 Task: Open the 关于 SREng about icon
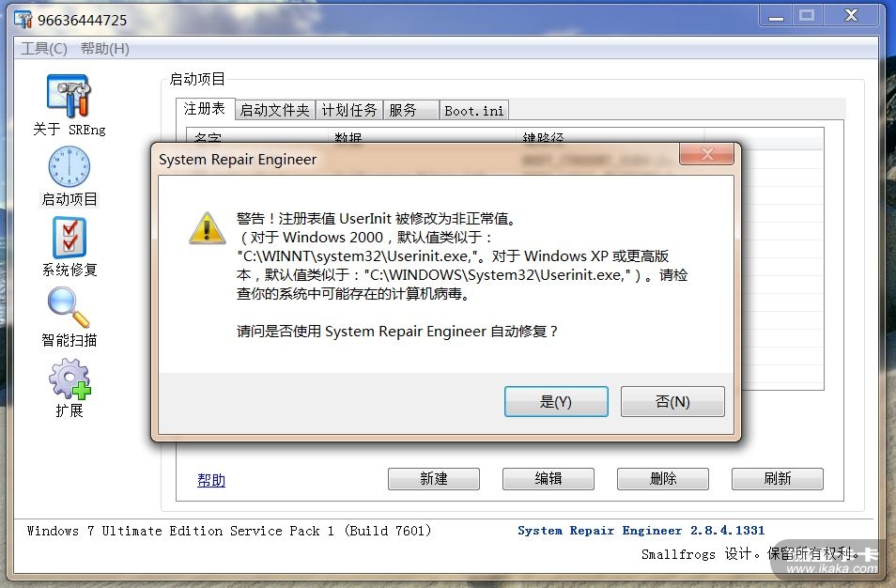69,96
